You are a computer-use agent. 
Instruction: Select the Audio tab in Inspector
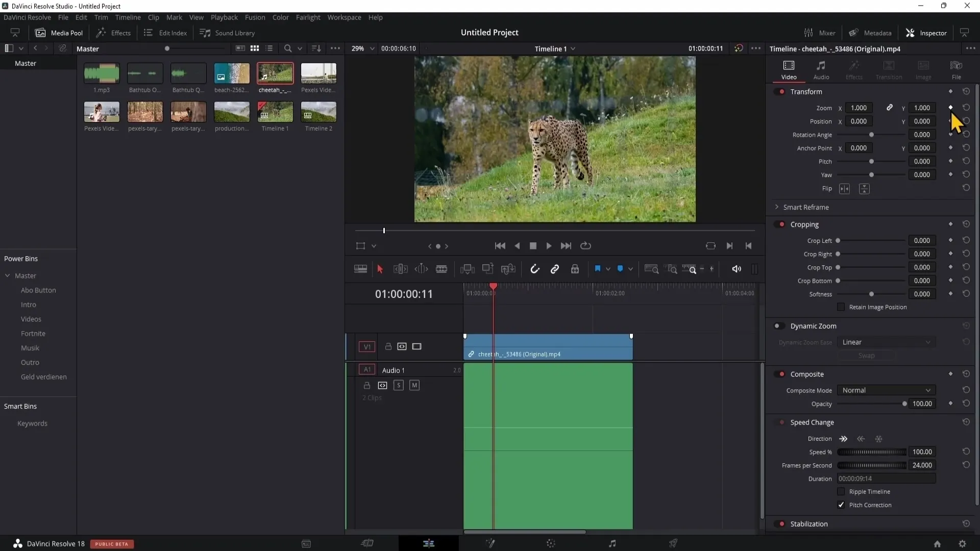coord(822,69)
